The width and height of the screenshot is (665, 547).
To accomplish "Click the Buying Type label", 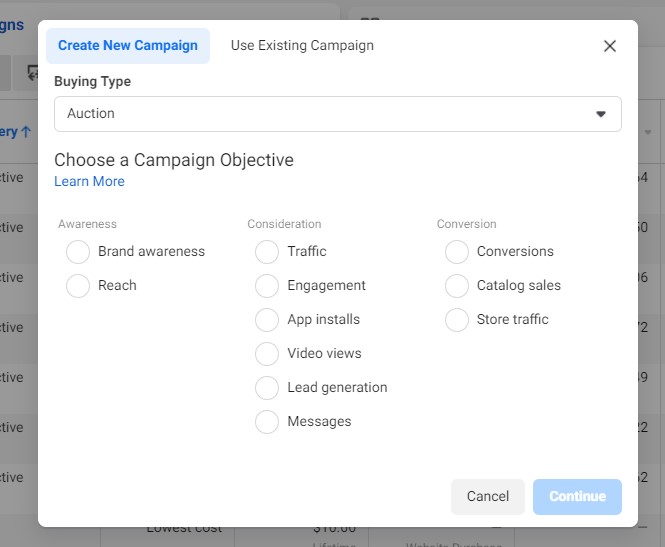I will pos(92,81).
